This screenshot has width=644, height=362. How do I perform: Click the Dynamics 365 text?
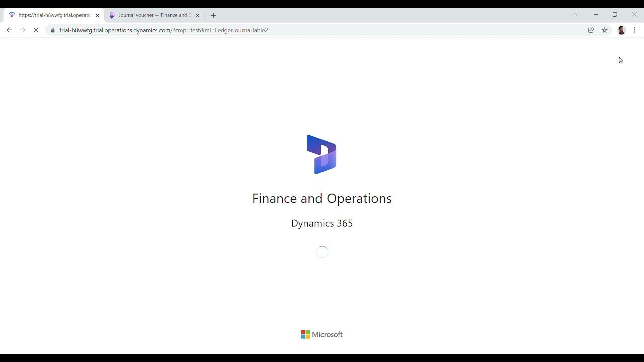322,223
